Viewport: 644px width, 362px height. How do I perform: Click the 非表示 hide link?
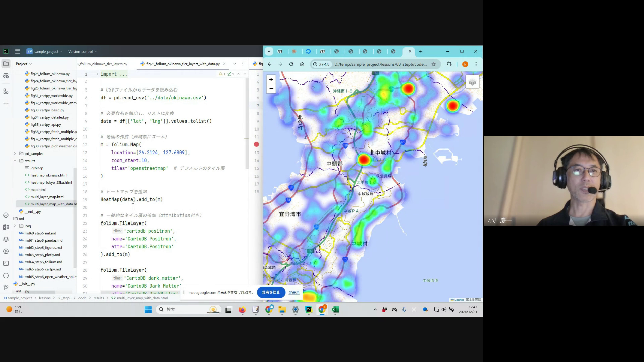tap(294, 293)
